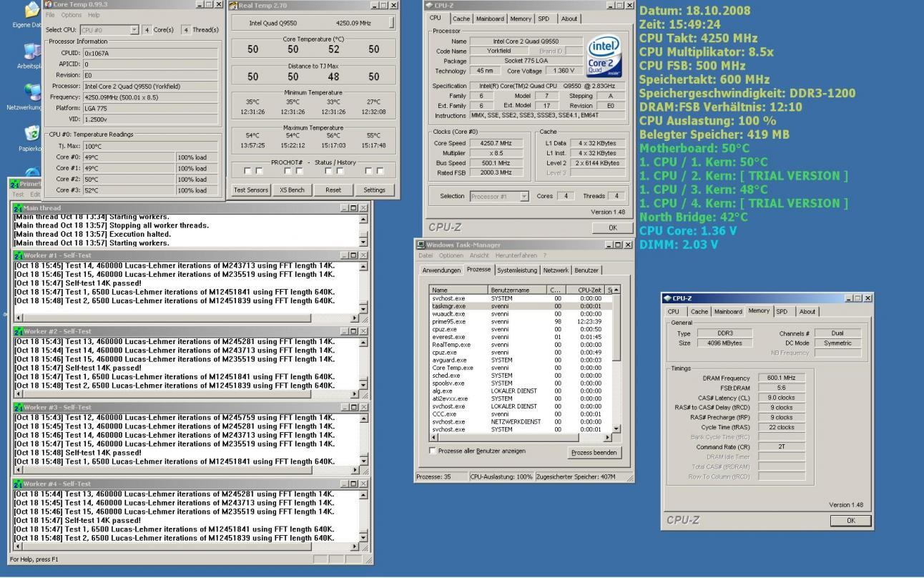Switch to Mainboard tab in CPU-Z processor window

(490, 19)
